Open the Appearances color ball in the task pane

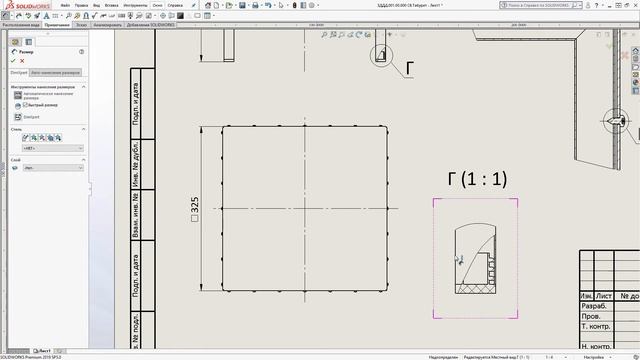636,83
